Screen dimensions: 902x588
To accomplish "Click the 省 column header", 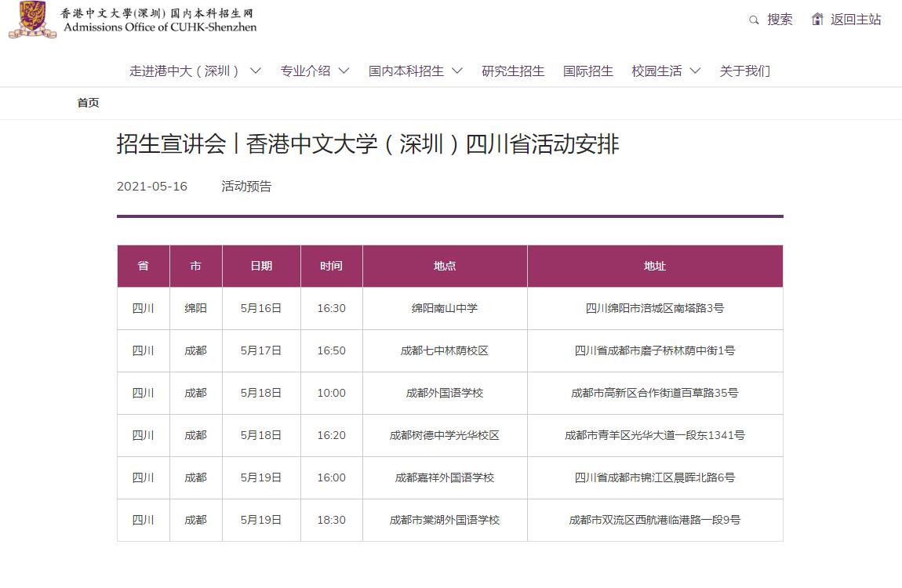I will point(144,266).
